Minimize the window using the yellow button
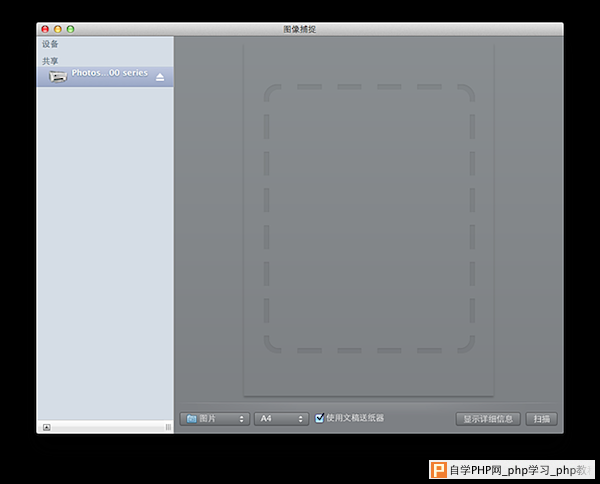Screen dimensions: 600x484 point(58,29)
